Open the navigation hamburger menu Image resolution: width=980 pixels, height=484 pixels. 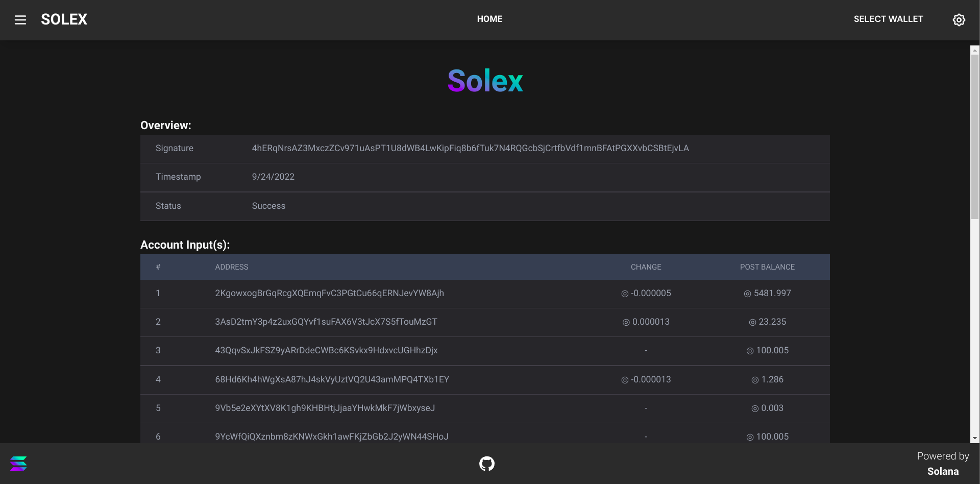point(20,20)
